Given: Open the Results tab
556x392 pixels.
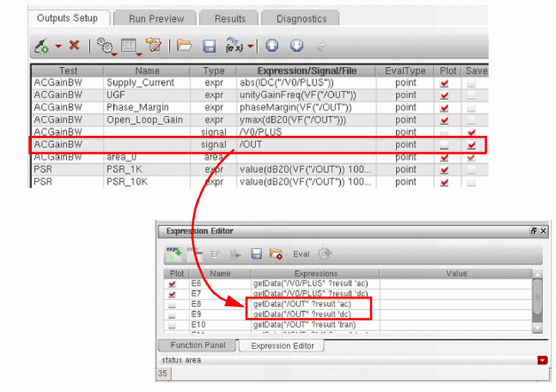Looking at the screenshot, I should pyautogui.click(x=230, y=19).
